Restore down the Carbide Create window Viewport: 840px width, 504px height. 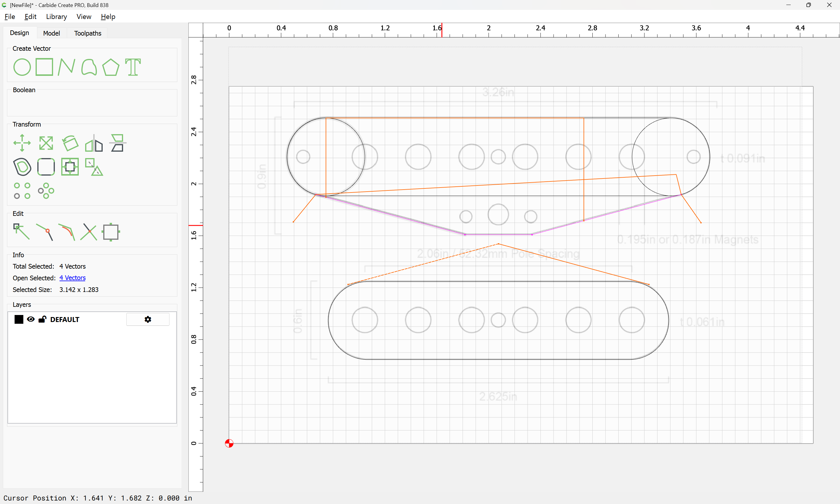coord(809,5)
